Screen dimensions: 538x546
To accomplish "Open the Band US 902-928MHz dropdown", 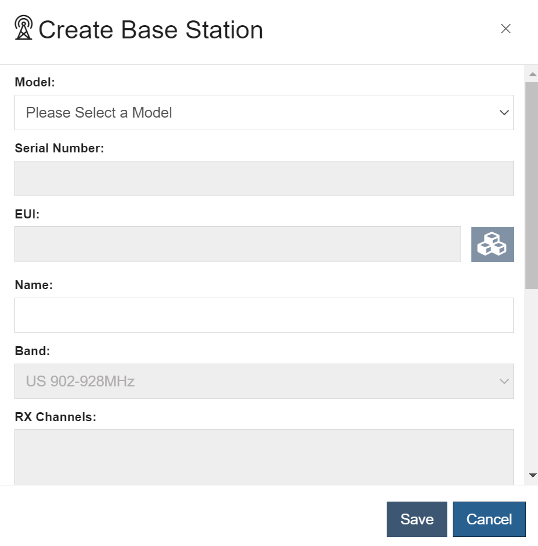I will click(264, 381).
